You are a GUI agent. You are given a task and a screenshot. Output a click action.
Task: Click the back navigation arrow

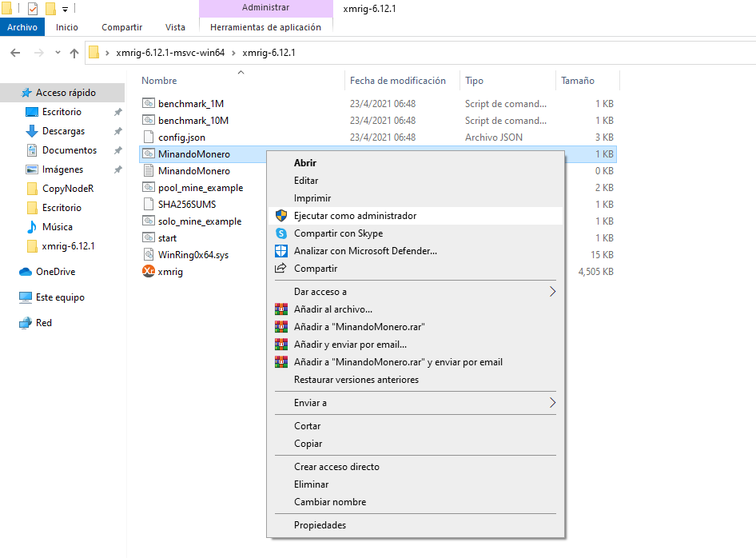coord(15,54)
